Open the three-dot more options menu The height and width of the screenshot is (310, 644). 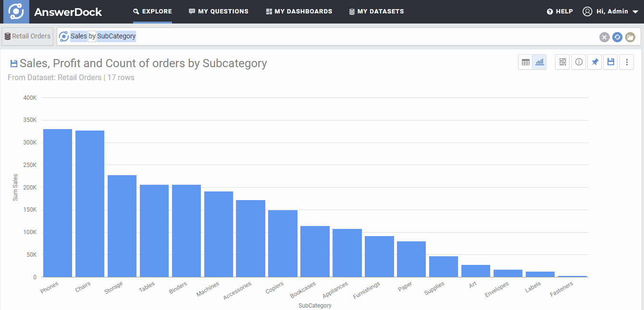pyautogui.click(x=627, y=62)
